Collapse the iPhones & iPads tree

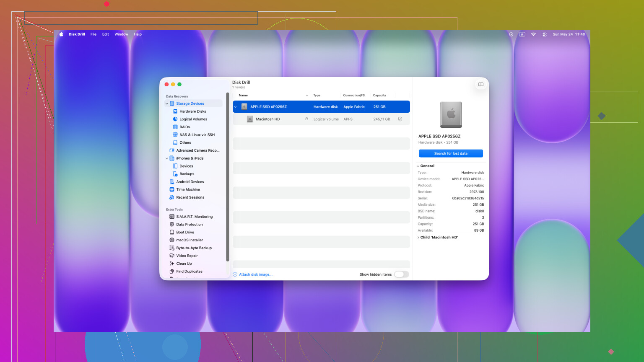pyautogui.click(x=167, y=158)
